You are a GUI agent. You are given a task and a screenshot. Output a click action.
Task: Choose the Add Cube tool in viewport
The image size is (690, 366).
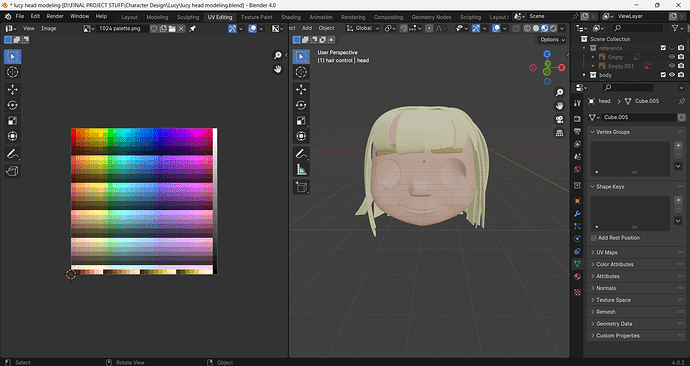(x=301, y=187)
